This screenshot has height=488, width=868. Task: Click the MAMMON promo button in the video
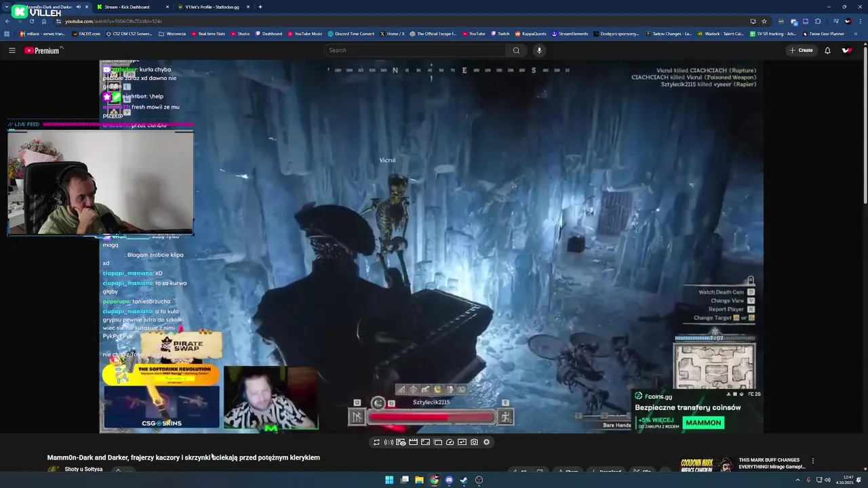(703, 422)
